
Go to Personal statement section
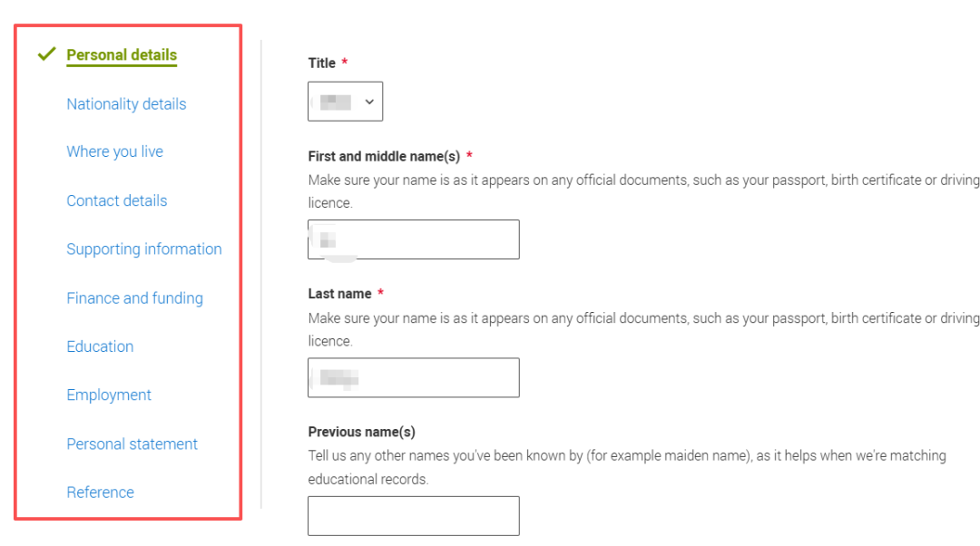click(132, 444)
